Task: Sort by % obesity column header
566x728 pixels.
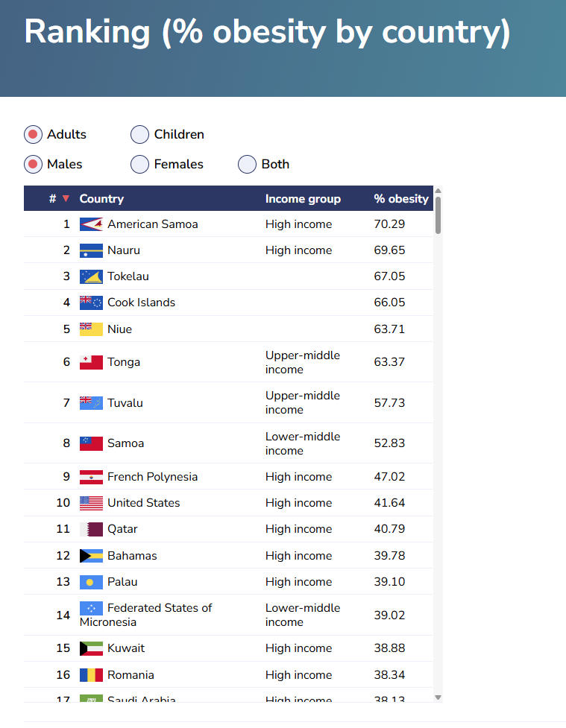Action: (x=401, y=199)
